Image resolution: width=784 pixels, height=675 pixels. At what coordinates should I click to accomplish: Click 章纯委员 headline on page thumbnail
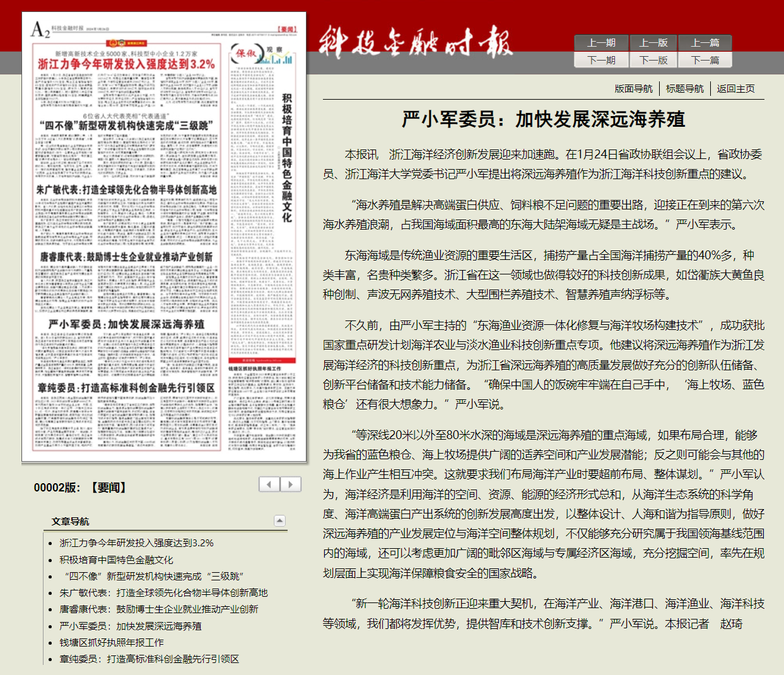126,387
